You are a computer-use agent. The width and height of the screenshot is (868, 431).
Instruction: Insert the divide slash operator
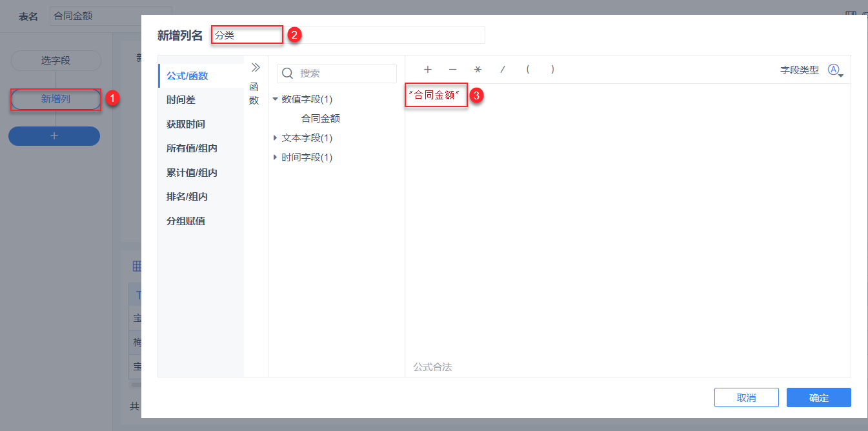point(502,70)
